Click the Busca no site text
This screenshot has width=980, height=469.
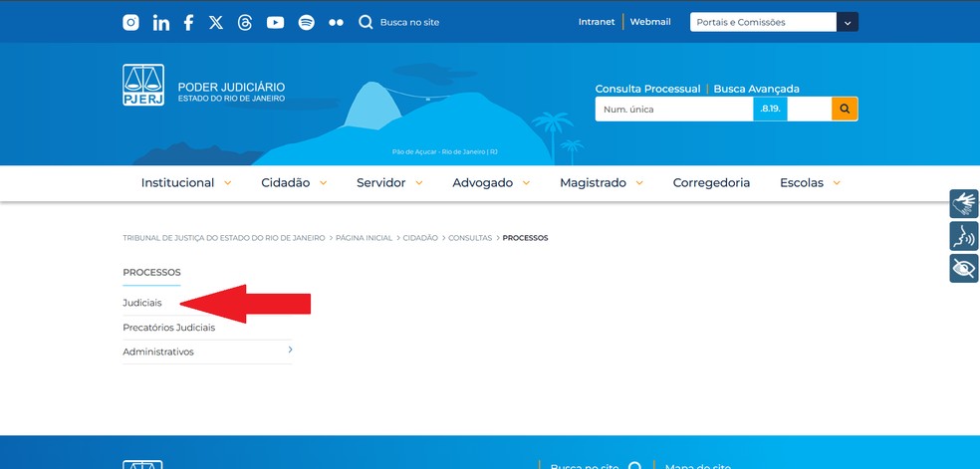[x=409, y=23]
